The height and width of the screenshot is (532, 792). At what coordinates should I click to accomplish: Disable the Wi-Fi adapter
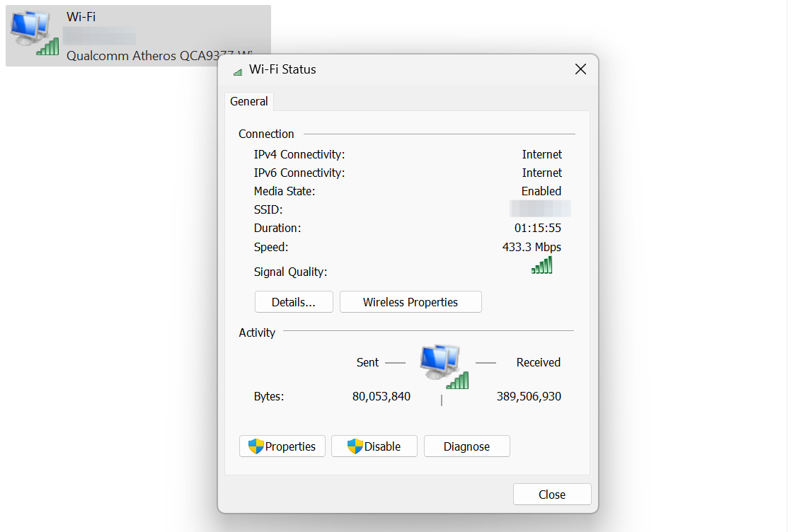click(x=374, y=446)
